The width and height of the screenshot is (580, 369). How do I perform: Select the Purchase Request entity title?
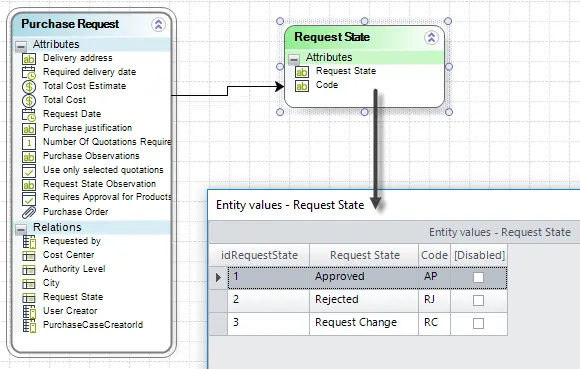tap(70, 24)
